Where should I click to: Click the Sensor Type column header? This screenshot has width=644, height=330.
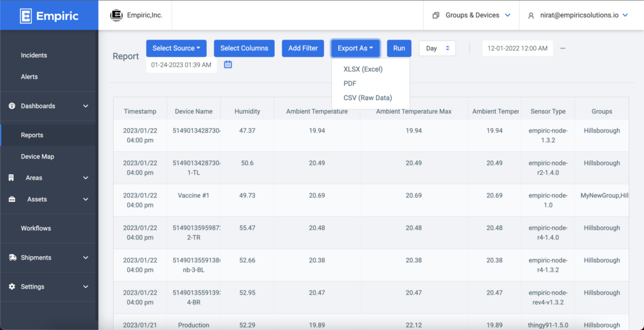[548, 111]
